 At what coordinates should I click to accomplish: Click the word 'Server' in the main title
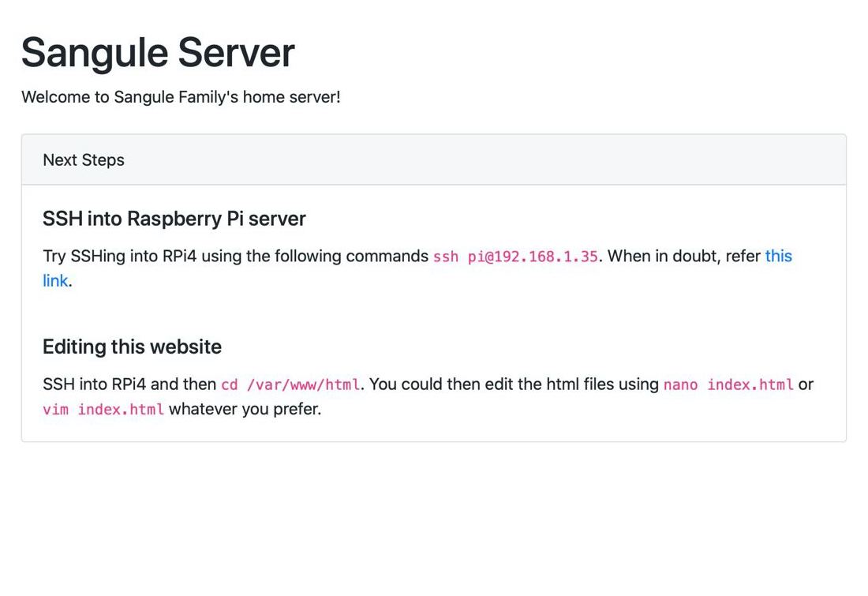(x=236, y=53)
